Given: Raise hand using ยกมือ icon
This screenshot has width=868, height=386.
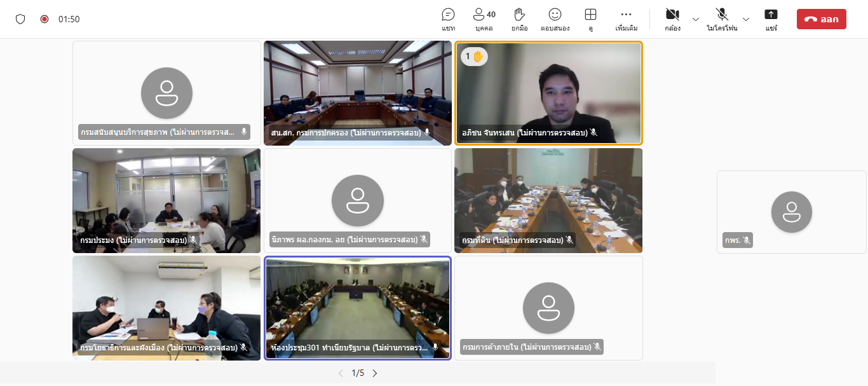Looking at the screenshot, I should [x=520, y=15].
